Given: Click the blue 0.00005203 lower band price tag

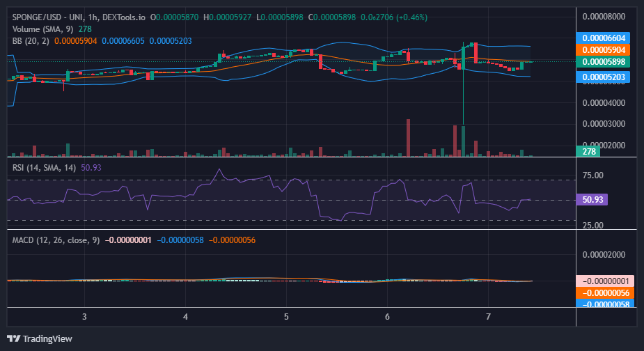Looking at the screenshot, I should (x=603, y=77).
